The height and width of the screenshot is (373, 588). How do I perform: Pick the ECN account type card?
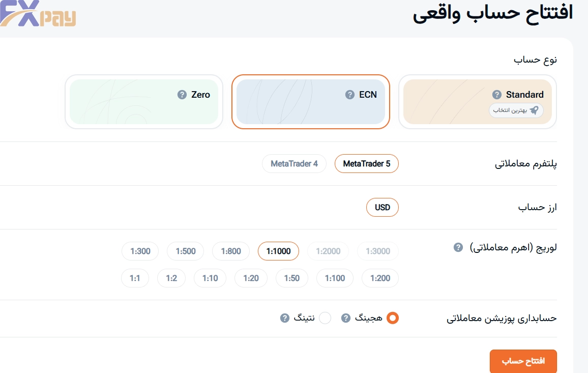click(310, 102)
